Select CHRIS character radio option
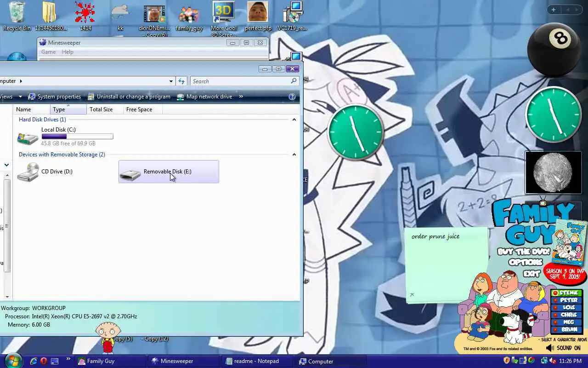Viewport: 588px width, 368px height. (566, 315)
